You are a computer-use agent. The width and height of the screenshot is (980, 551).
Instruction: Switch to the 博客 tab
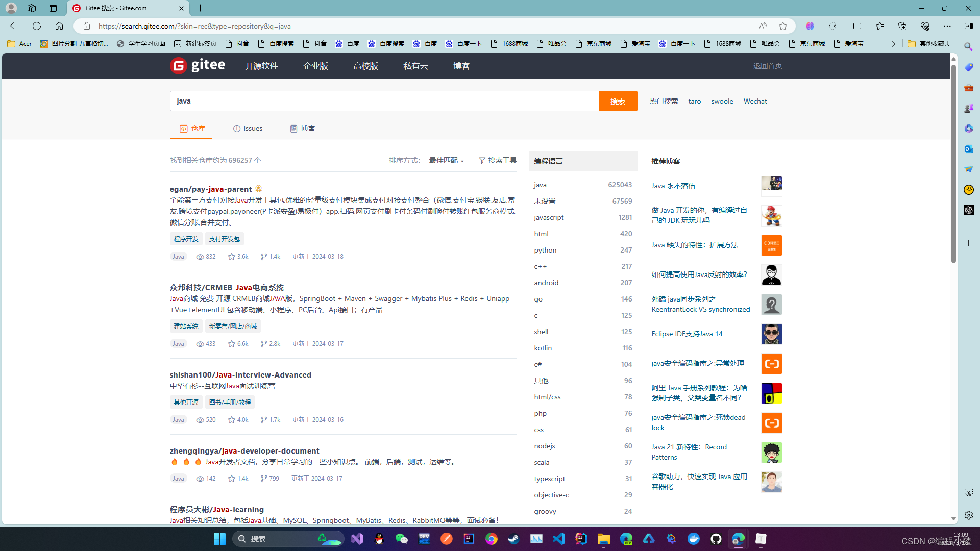(x=303, y=129)
